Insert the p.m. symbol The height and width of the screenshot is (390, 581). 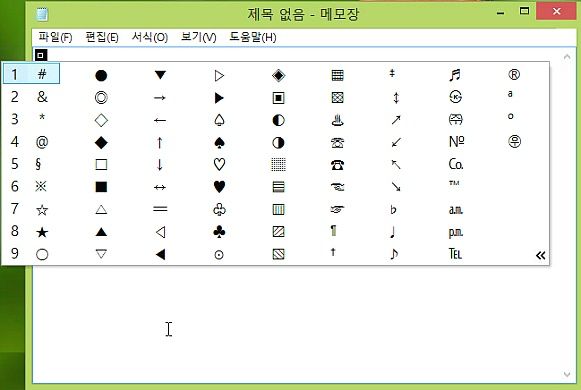[456, 233]
